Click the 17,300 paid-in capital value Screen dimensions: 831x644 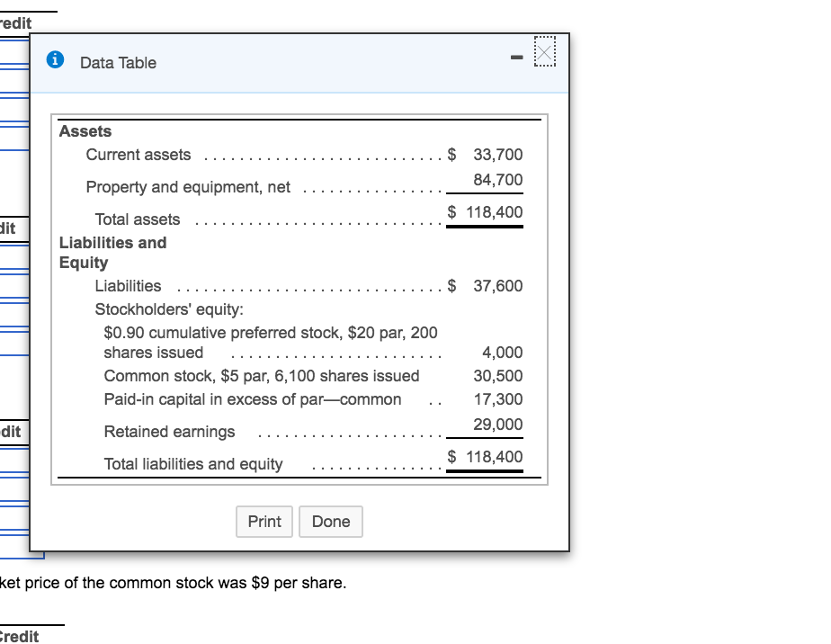(x=497, y=399)
